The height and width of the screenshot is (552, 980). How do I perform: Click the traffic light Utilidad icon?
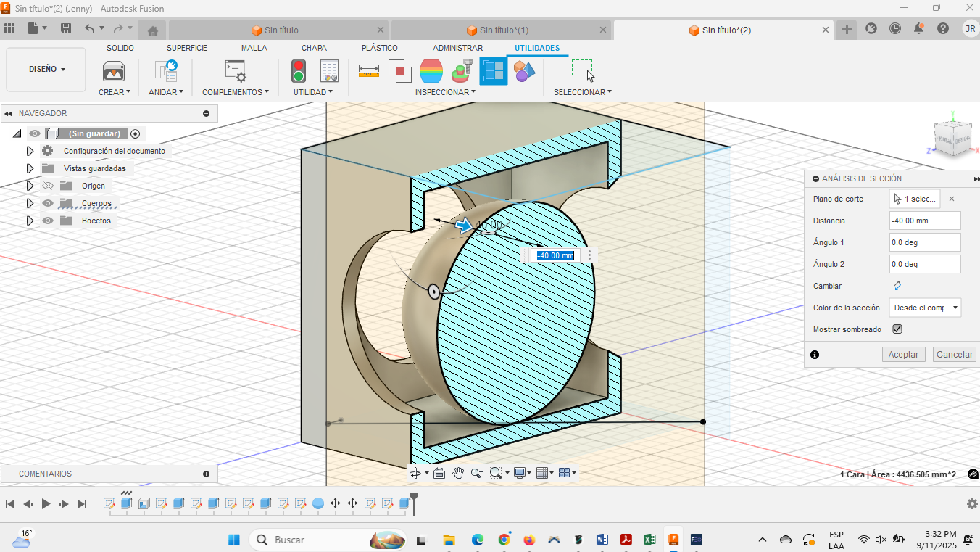pyautogui.click(x=298, y=71)
